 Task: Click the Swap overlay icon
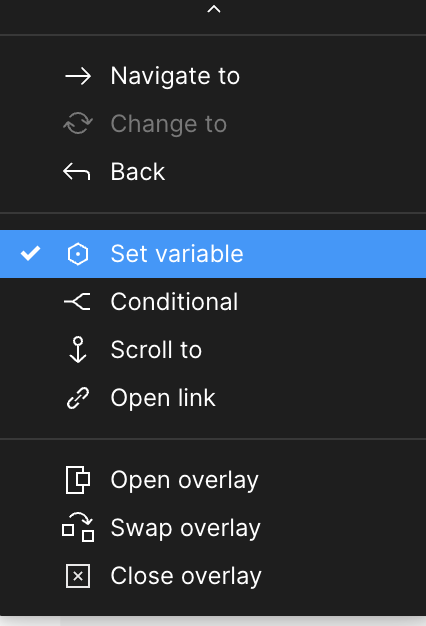[x=78, y=527]
